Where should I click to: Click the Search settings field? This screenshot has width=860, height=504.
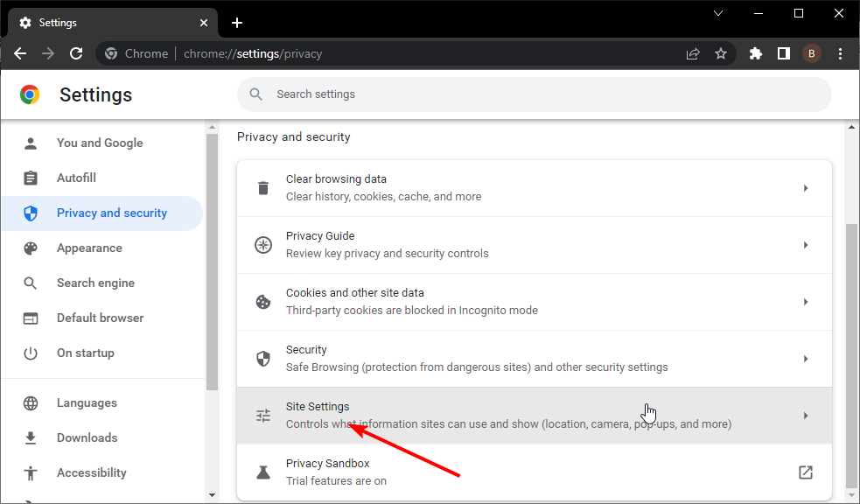(x=534, y=94)
